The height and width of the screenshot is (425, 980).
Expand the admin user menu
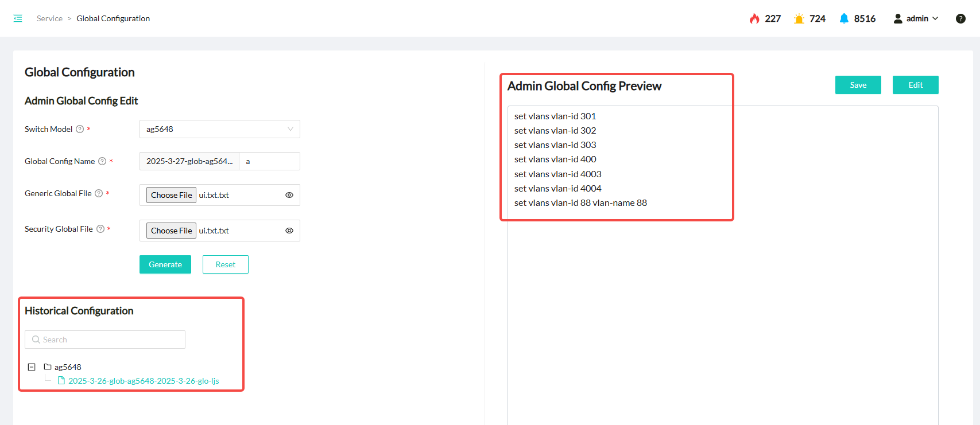tap(916, 18)
